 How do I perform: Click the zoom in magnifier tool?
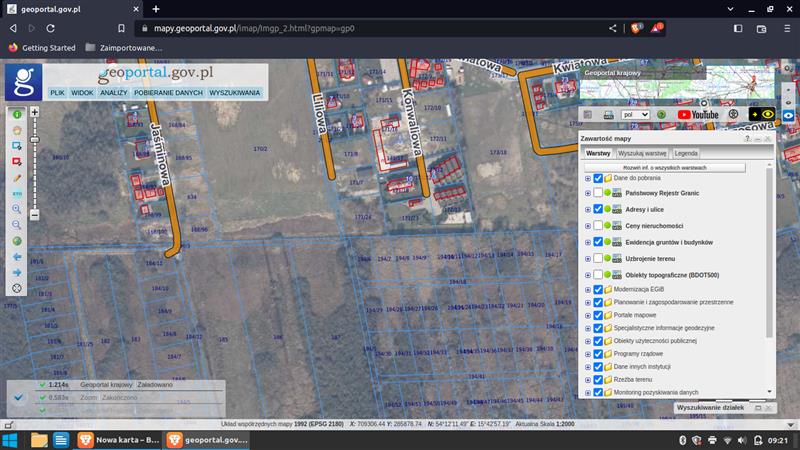point(17,209)
